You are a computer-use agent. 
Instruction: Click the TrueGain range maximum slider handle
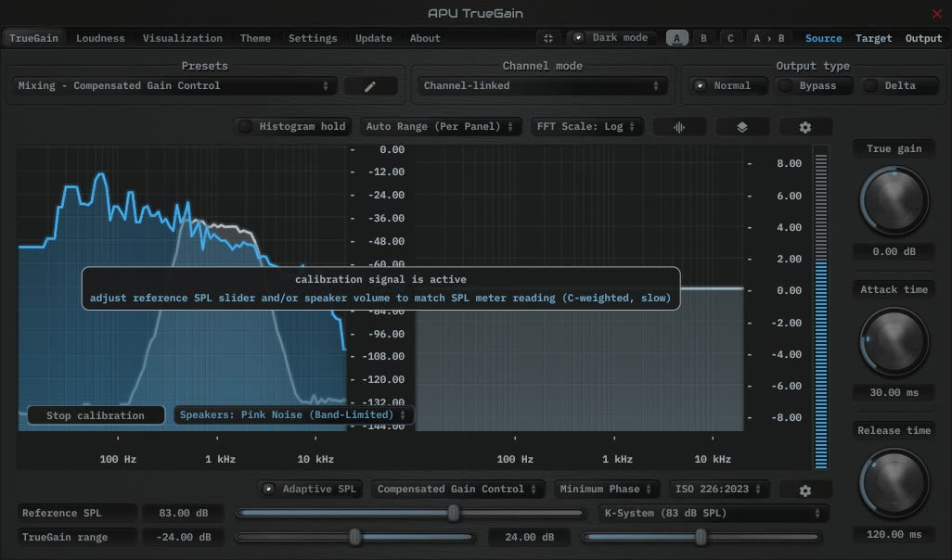coord(701,537)
